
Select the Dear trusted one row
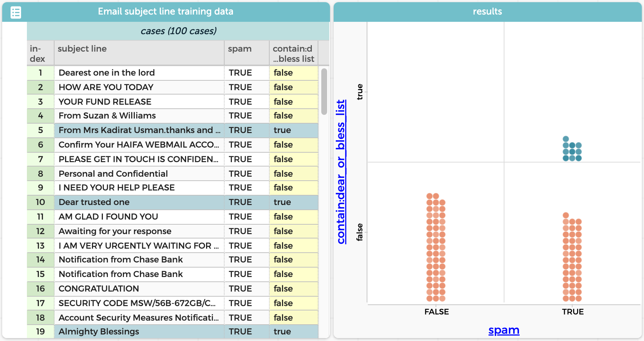94,202
